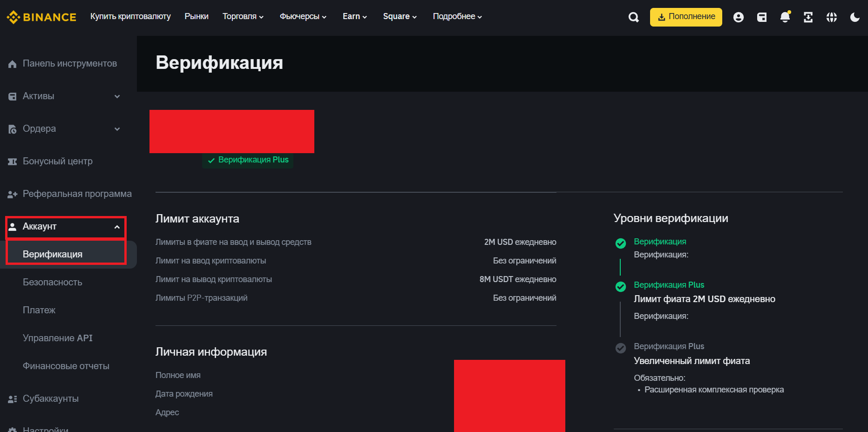Open the Торговля dropdown menu
The image size is (868, 432).
point(243,16)
